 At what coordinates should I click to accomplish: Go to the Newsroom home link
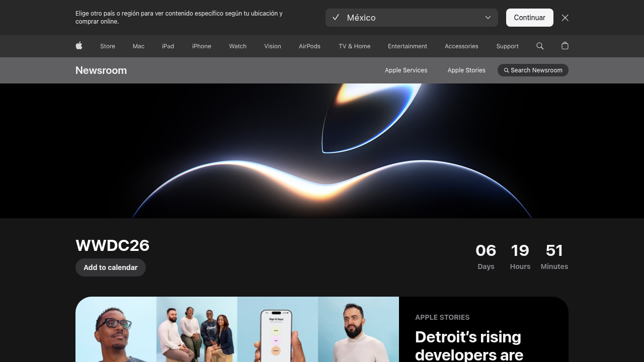pos(101,70)
